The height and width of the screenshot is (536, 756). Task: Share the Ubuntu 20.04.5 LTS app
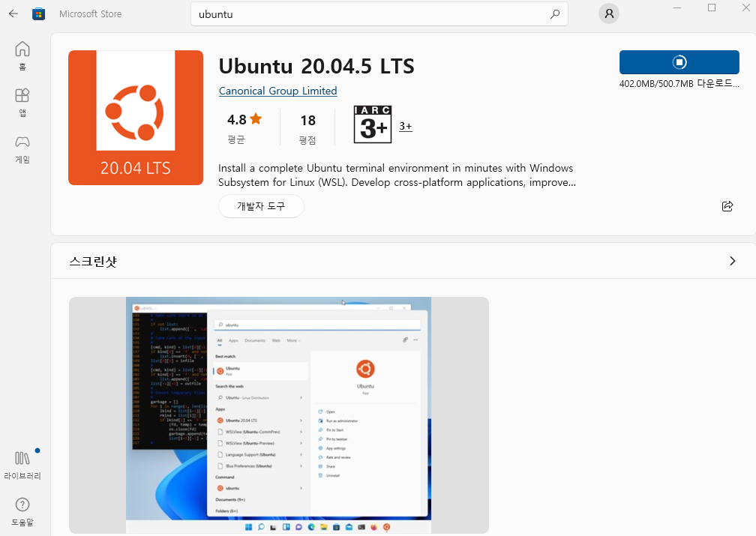point(727,206)
